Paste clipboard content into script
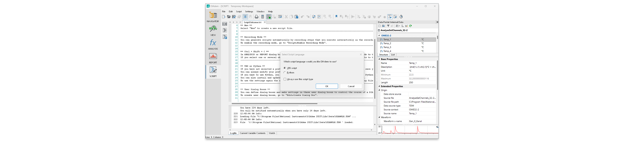 point(297,17)
